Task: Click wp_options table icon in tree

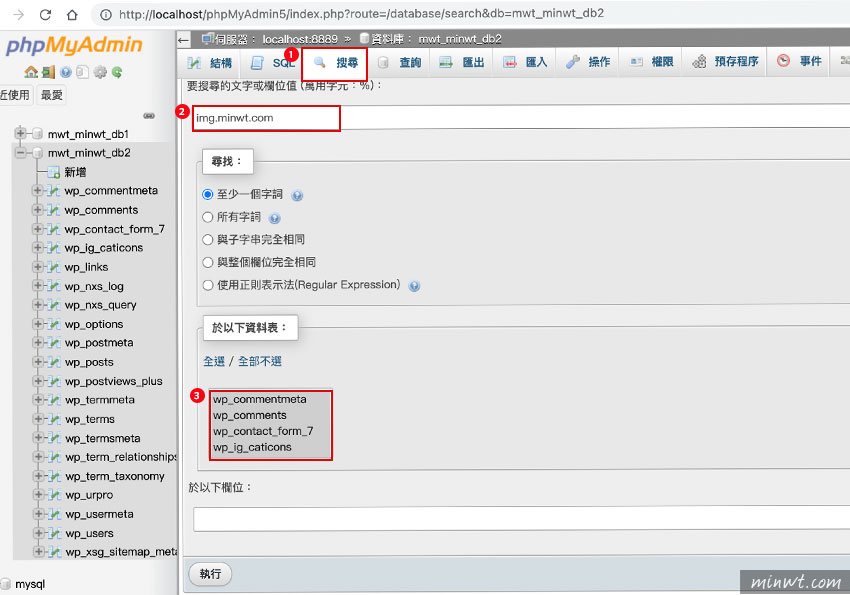Action: point(54,324)
